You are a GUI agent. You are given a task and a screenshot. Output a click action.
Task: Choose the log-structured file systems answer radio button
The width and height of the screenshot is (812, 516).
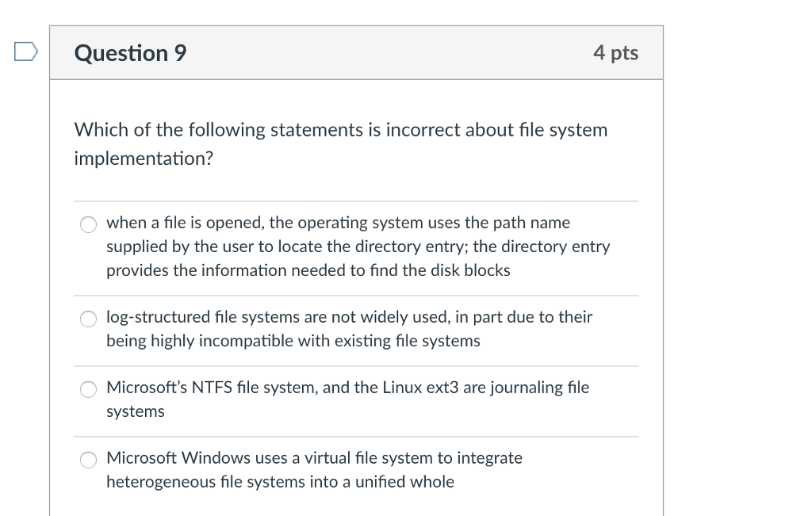click(x=88, y=319)
